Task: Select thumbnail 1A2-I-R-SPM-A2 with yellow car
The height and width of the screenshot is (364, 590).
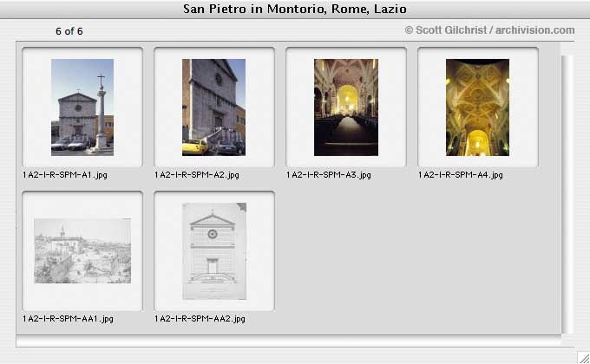Action: coord(213,107)
